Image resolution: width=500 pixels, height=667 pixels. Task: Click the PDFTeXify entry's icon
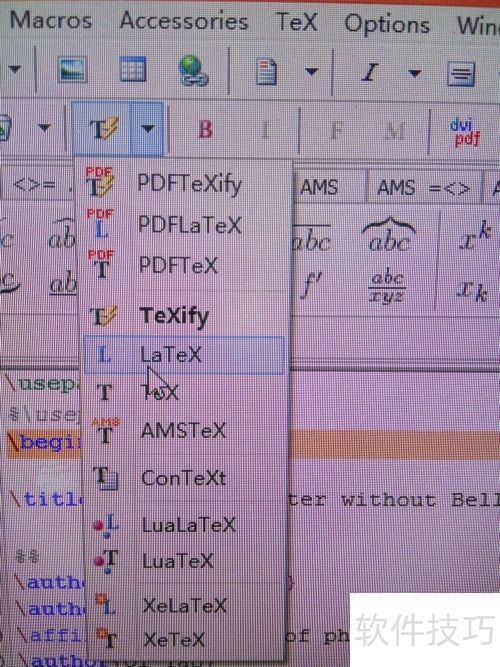point(100,182)
